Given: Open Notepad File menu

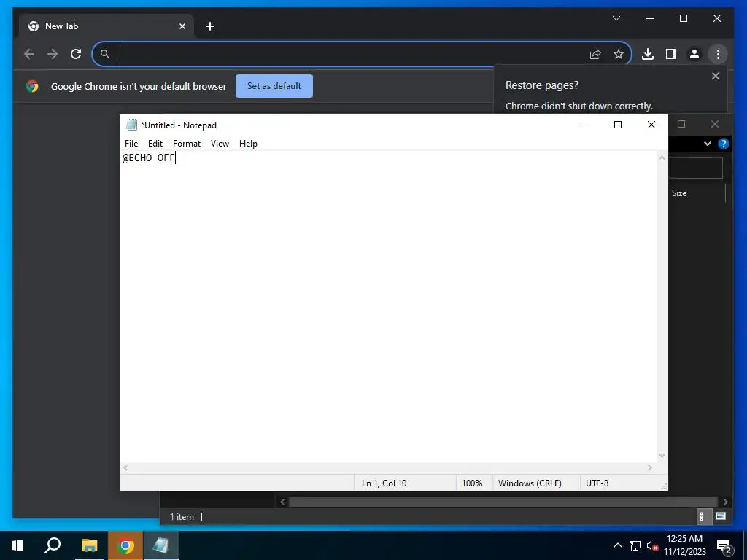Looking at the screenshot, I should [131, 144].
